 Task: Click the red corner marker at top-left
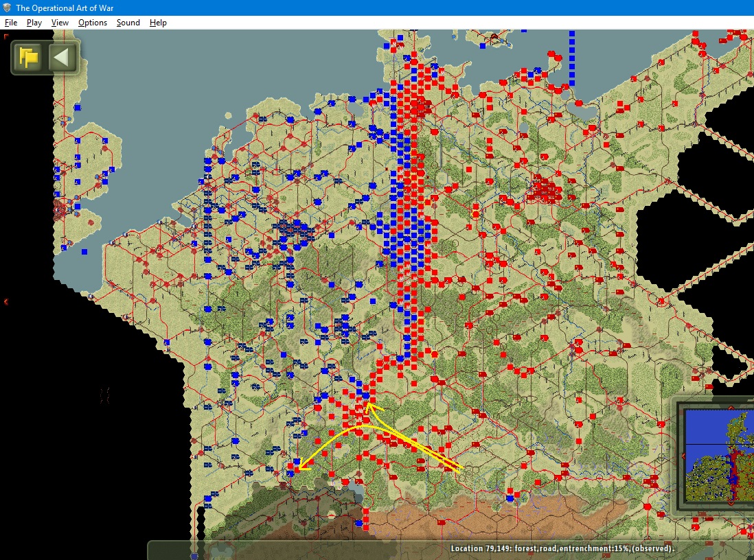click(x=5, y=36)
